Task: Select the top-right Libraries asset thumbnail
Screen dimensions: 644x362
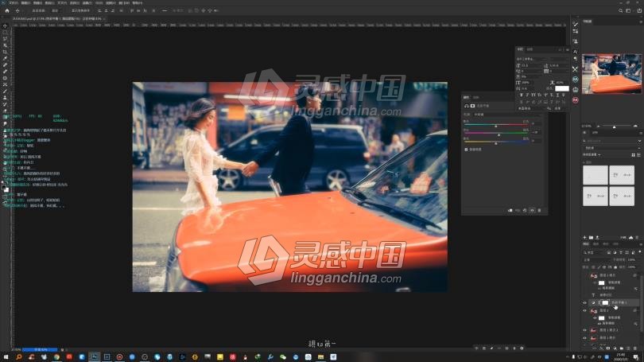Action: 622,175
